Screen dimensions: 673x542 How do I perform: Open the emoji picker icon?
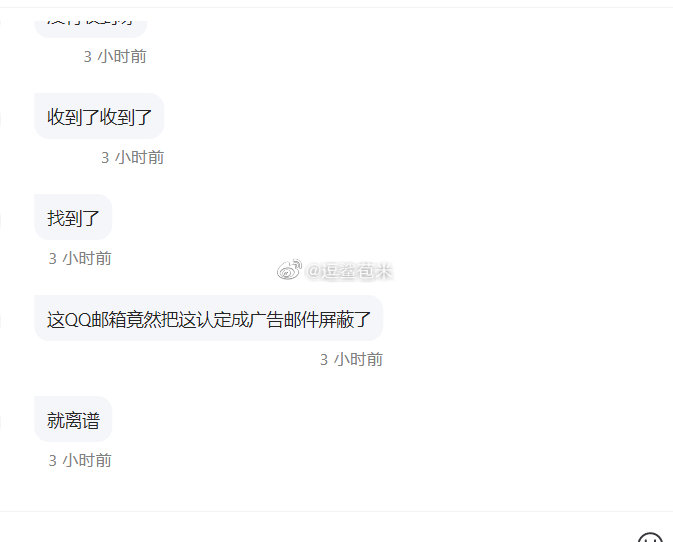pos(650,538)
